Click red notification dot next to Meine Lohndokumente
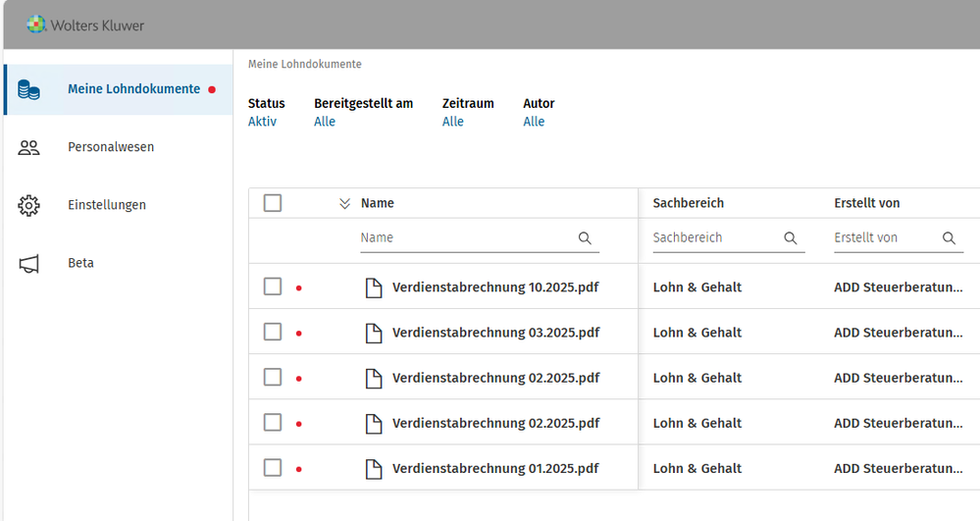 [x=212, y=89]
